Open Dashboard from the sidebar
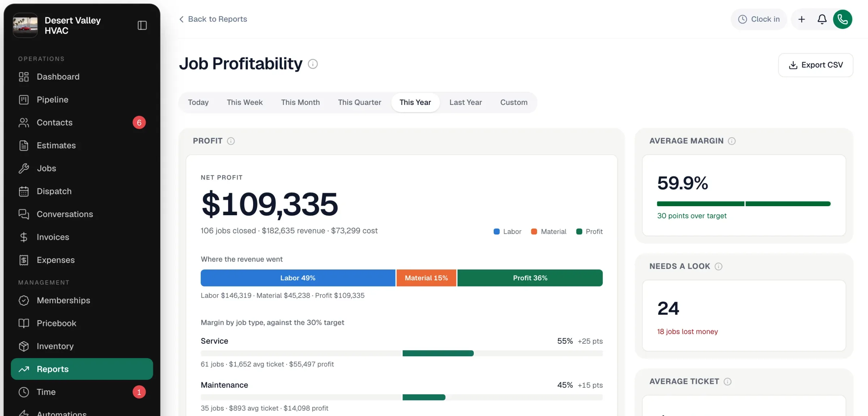Image resolution: width=868 pixels, height=416 pixels. tap(82, 77)
